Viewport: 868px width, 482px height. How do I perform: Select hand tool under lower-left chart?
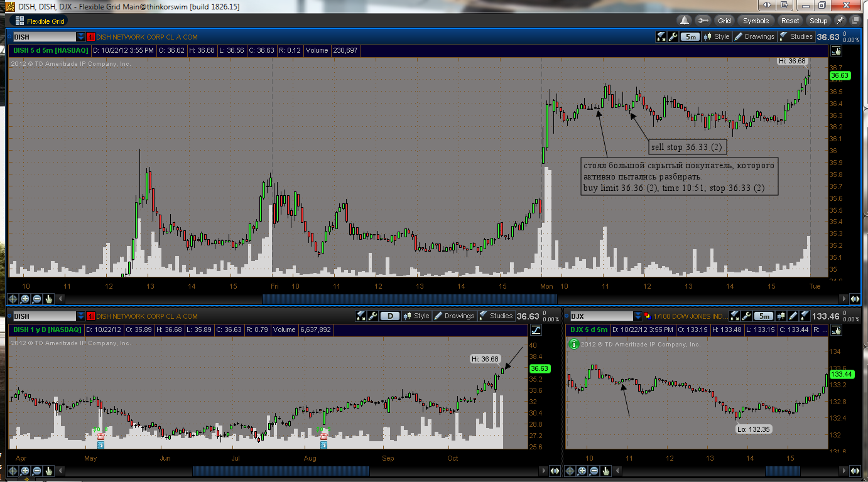(49, 470)
